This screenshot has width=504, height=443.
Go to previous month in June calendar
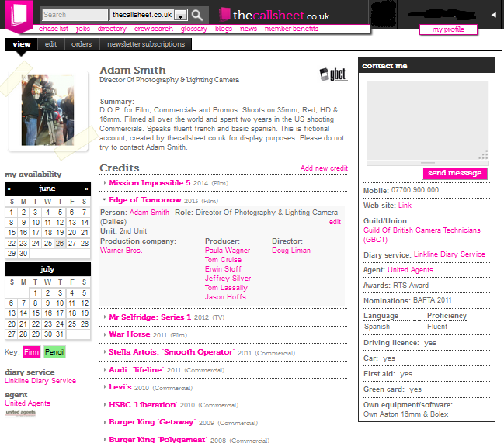(x=9, y=189)
